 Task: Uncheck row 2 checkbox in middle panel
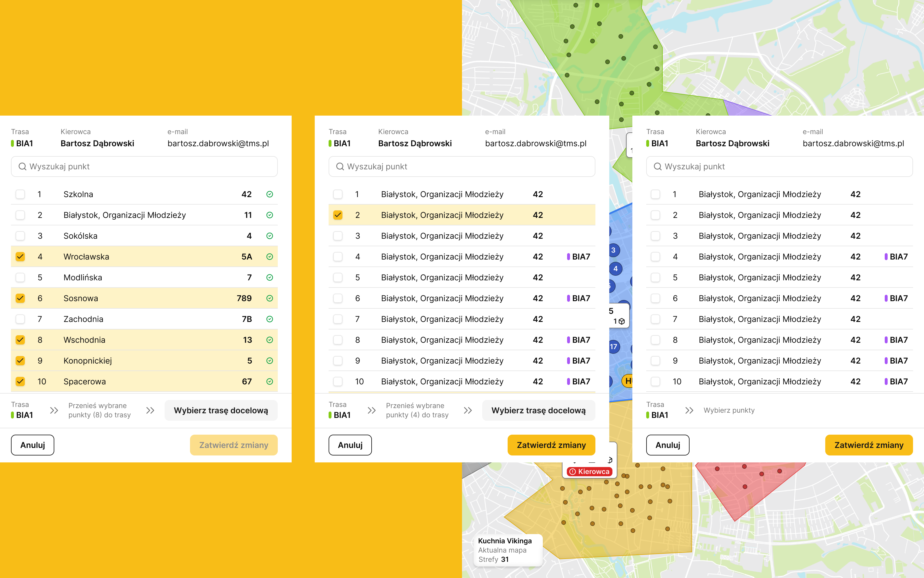click(x=338, y=215)
